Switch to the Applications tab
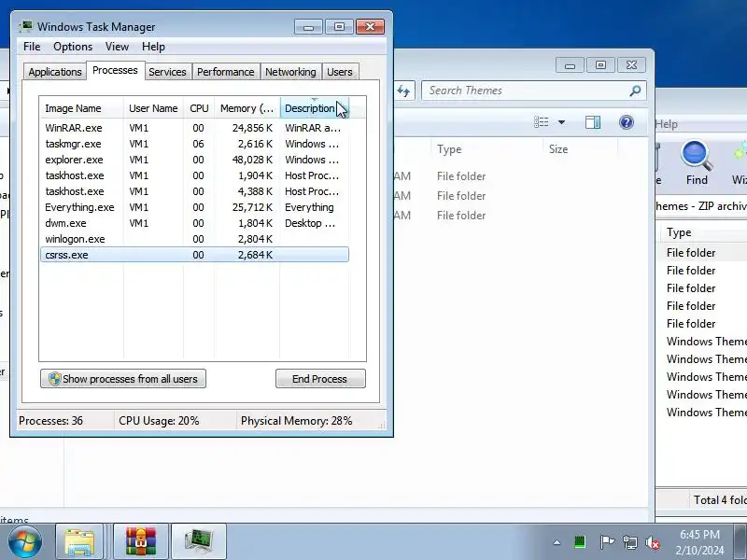The height and width of the screenshot is (560, 747). coord(55,72)
